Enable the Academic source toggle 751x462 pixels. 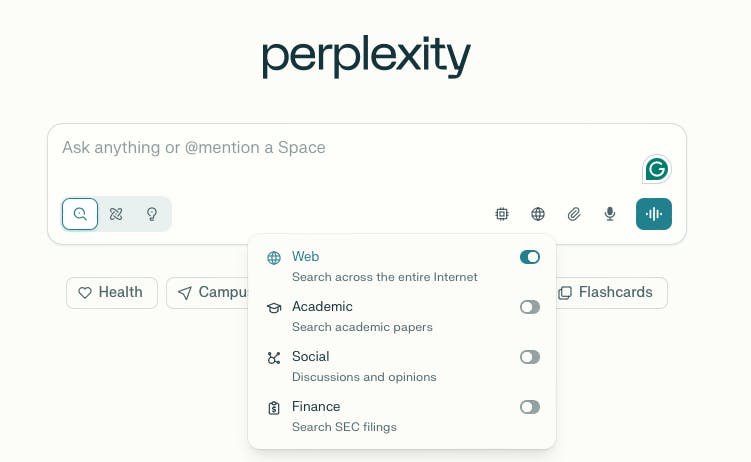pyautogui.click(x=530, y=307)
